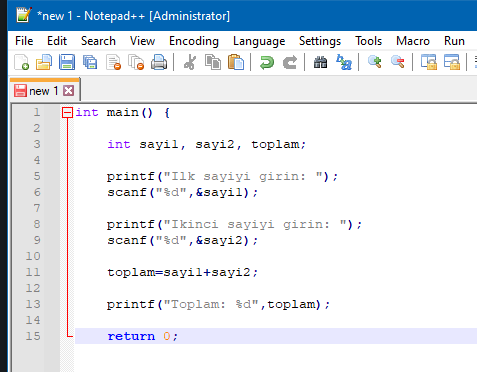
Task: Click the Replace icon
Action: coord(344,62)
